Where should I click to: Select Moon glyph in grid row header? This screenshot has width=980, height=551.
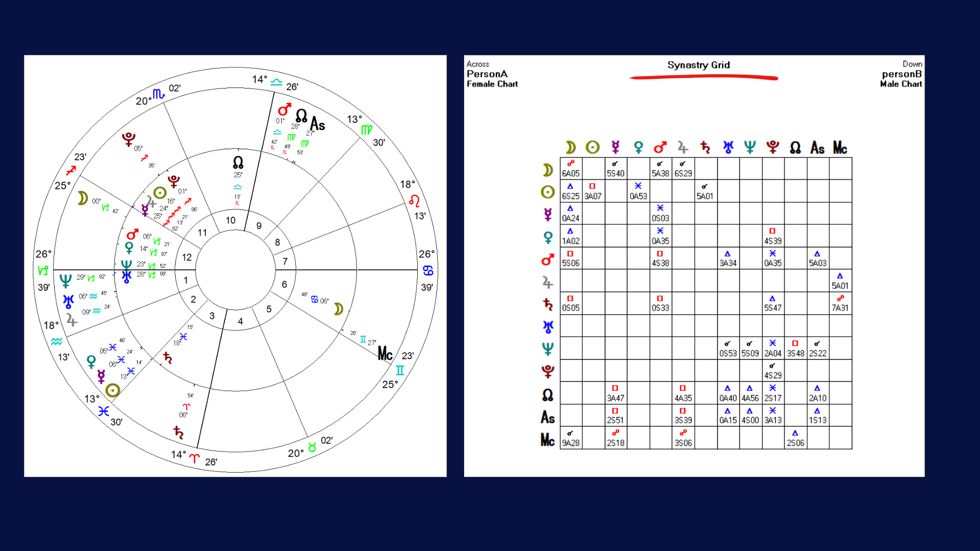click(548, 170)
